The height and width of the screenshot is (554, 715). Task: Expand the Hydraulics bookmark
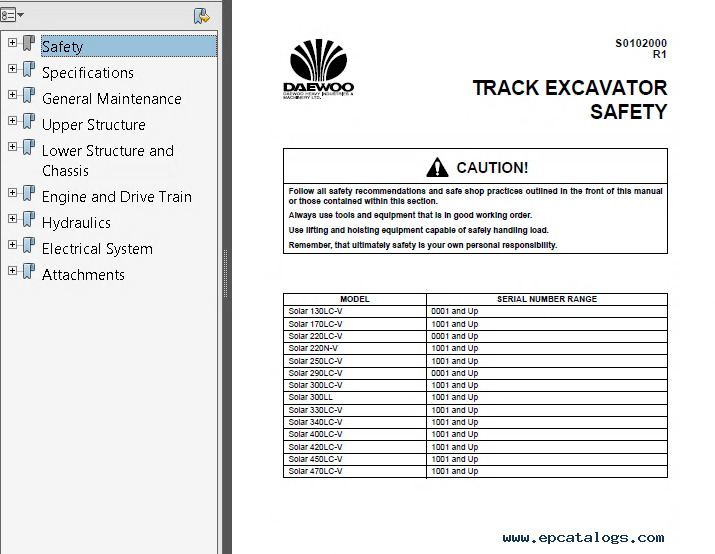[12, 218]
